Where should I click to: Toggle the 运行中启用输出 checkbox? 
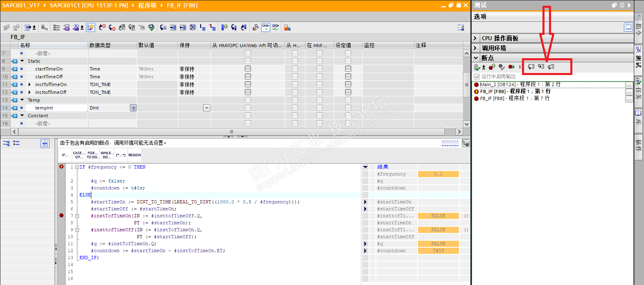[x=477, y=77]
